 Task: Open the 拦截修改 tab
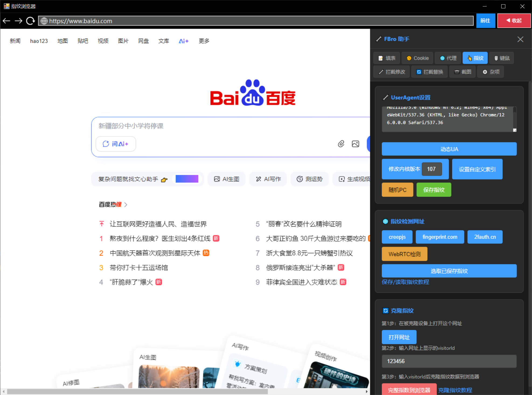click(392, 72)
